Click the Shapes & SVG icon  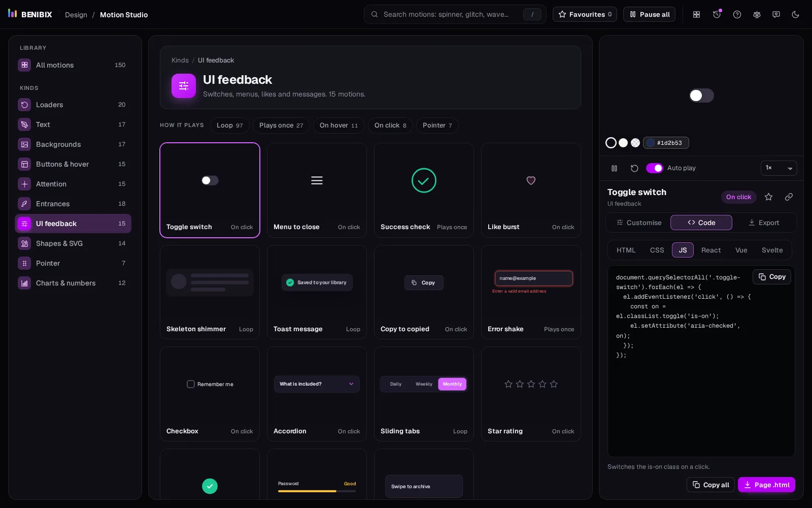pyautogui.click(x=24, y=243)
